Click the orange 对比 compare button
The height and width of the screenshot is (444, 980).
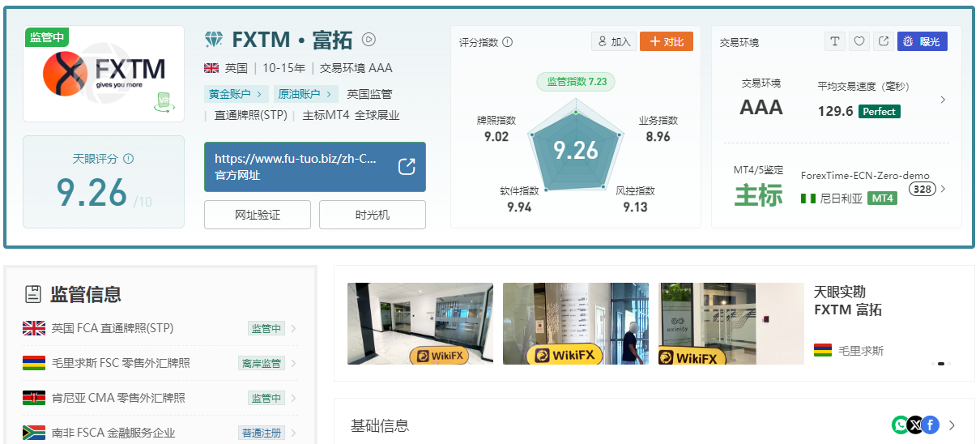[667, 41]
